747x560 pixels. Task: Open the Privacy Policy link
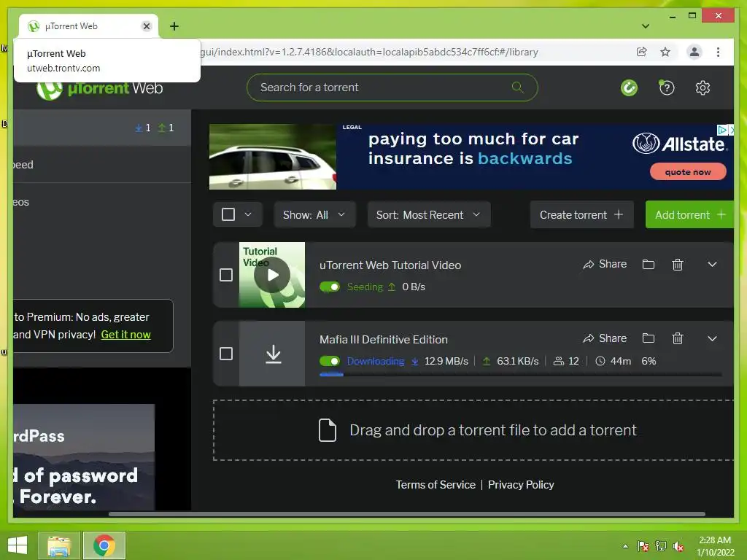(x=521, y=485)
